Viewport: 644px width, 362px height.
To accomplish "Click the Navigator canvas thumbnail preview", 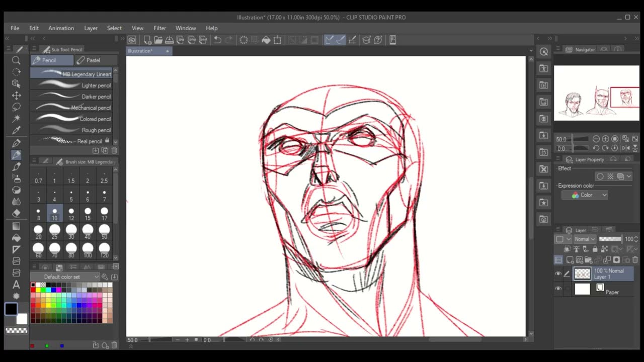I will pos(597,93).
